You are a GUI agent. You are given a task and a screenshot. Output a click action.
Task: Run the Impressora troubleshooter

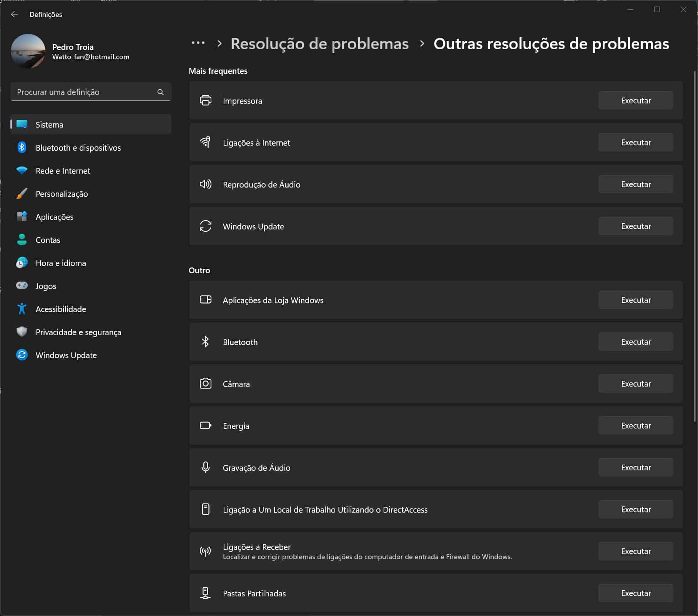[635, 101]
